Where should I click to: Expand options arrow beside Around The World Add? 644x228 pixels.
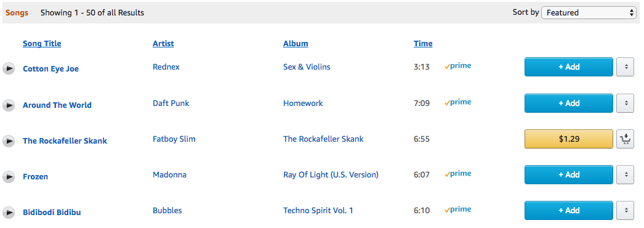point(626,103)
